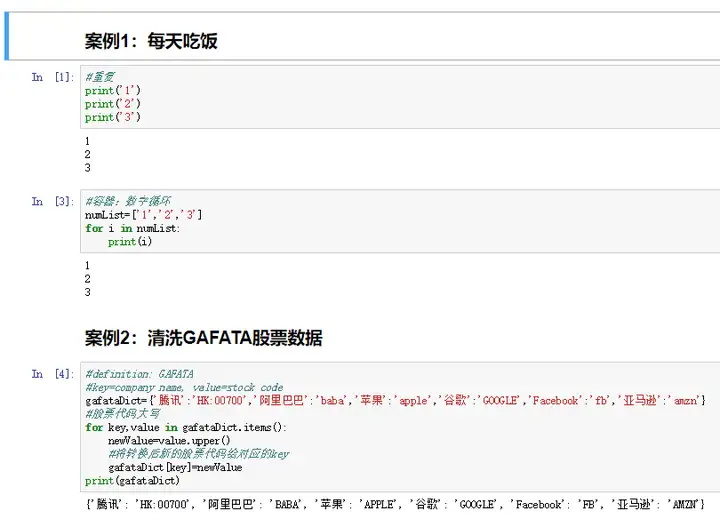
Task: Click the dictionary output line below cell 4
Action: (395, 505)
